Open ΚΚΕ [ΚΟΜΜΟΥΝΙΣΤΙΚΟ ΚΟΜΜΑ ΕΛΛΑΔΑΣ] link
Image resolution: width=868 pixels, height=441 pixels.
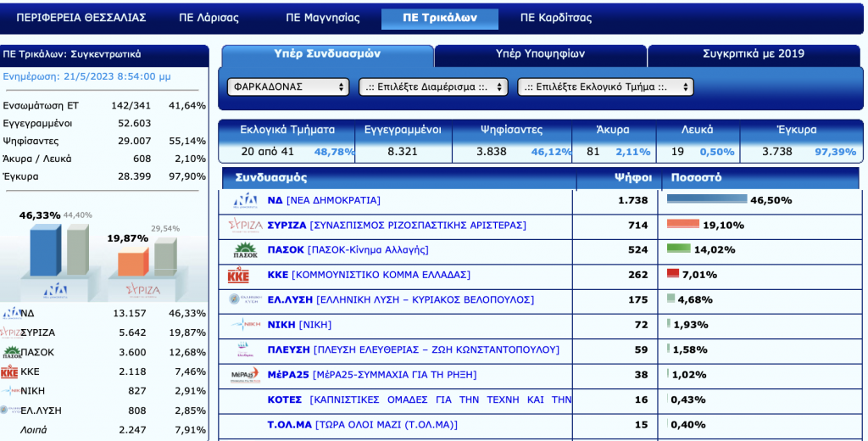[369, 275]
